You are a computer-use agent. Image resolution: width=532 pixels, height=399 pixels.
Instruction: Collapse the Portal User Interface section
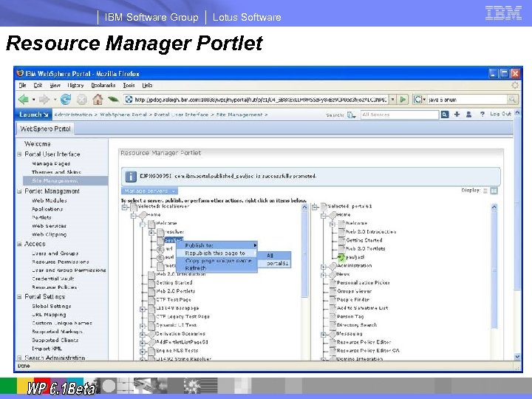(x=19, y=154)
